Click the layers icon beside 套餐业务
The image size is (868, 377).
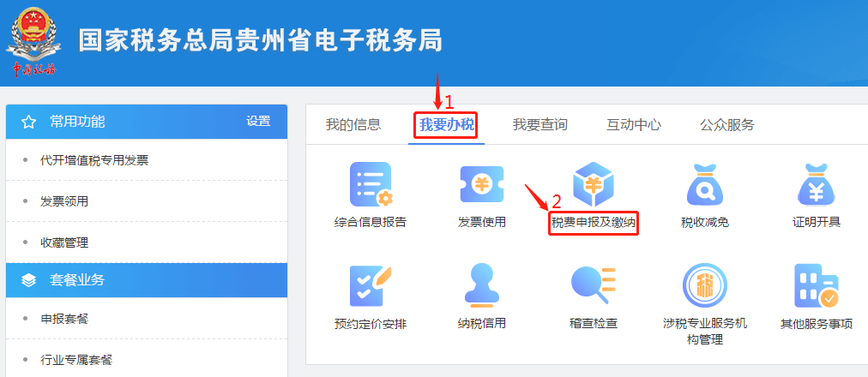pos(28,281)
